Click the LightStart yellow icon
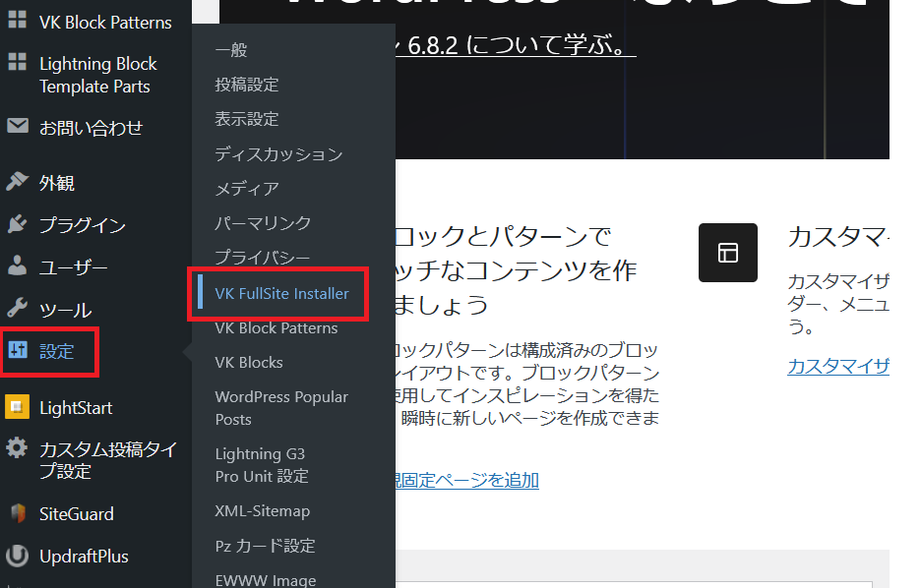The width and height of the screenshot is (921, 588). tap(17, 407)
